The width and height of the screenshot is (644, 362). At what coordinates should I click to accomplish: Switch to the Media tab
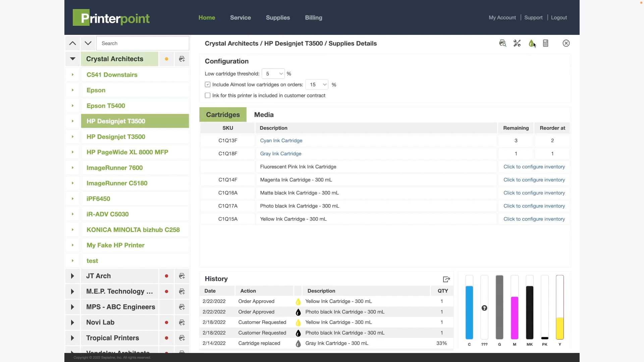click(264, 115)
